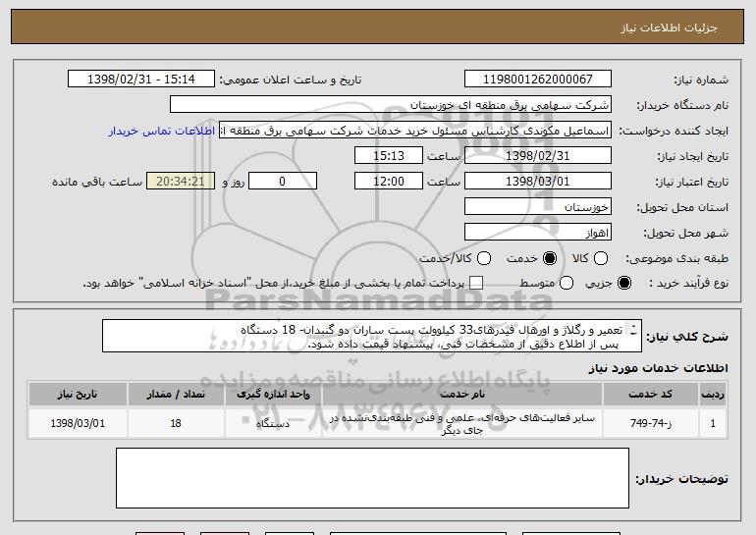This screenshot has width=756, height=535.
Task: Click the buyer organization name field
Action: pos(390,104)
